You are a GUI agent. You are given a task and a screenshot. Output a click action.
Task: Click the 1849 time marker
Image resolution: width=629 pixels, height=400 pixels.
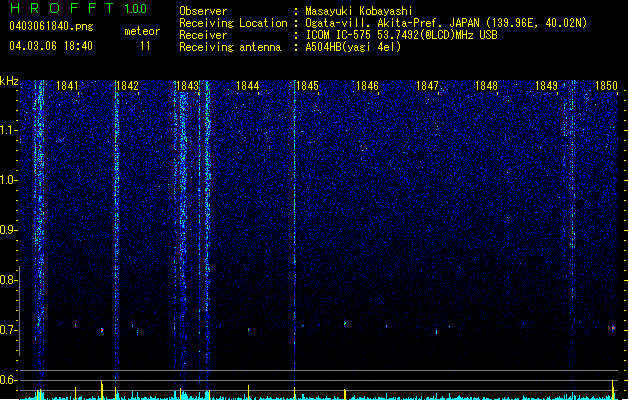pos(547,86)
